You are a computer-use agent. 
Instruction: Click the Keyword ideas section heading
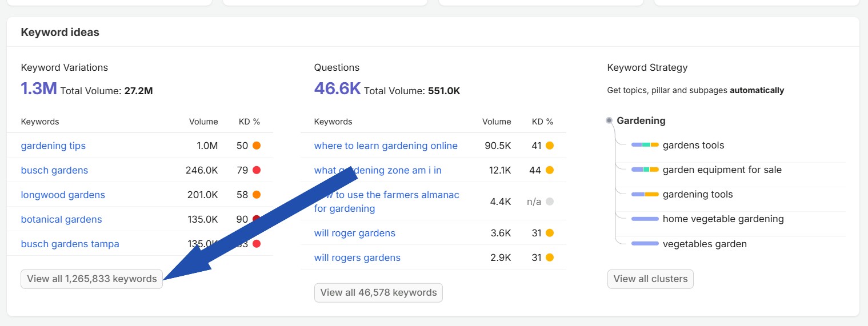[x=60, y=33]
